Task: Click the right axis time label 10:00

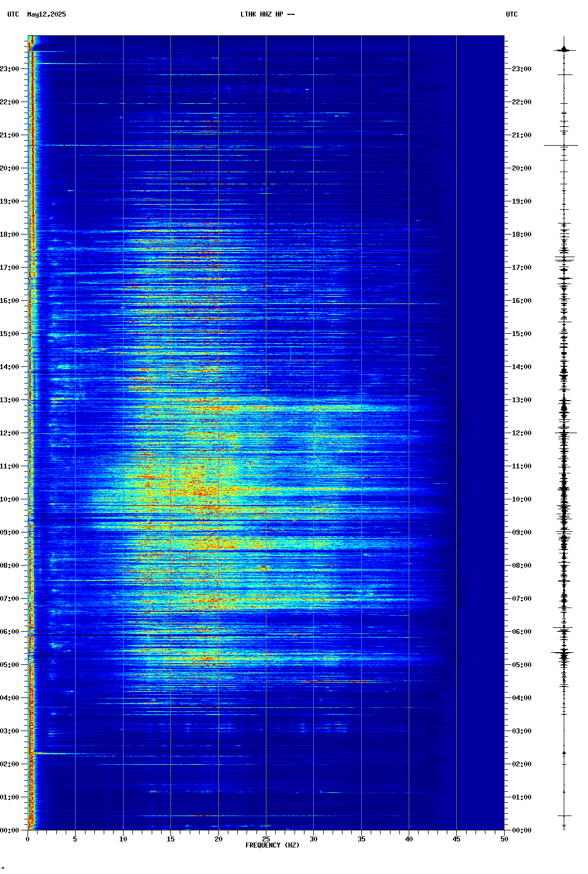Action: (522, 499)
